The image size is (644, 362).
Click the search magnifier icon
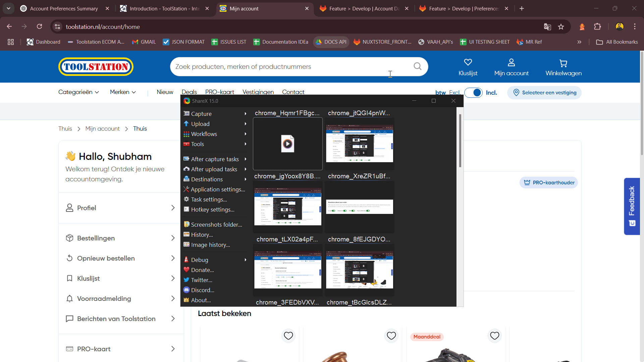click(x=417, y=66)
